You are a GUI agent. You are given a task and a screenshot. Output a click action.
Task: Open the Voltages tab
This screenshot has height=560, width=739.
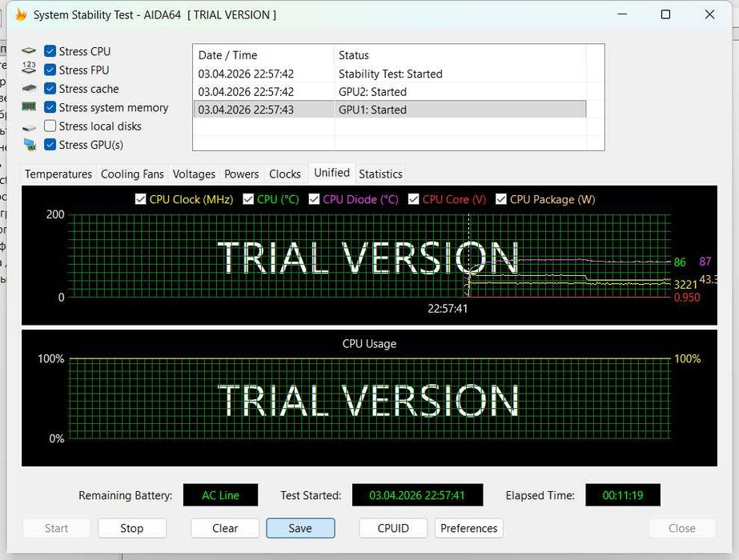pyautogui.click(x=194, y=174)
